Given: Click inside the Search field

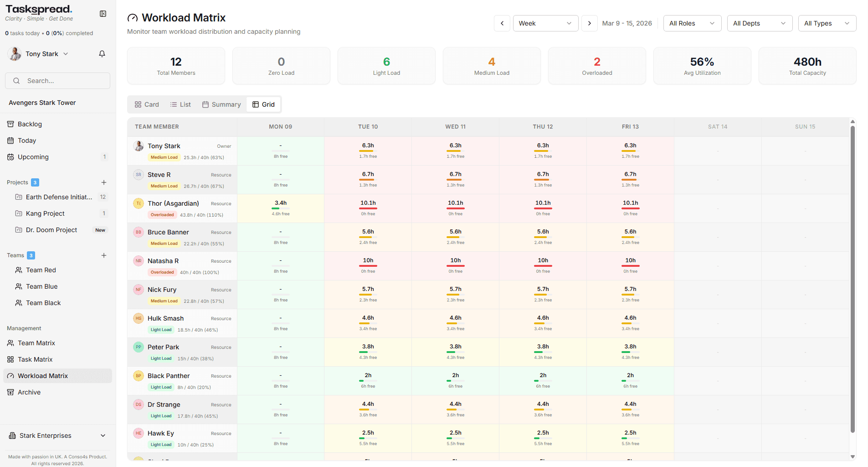Looking at the screenshot, I should click(x=57, y=81).
